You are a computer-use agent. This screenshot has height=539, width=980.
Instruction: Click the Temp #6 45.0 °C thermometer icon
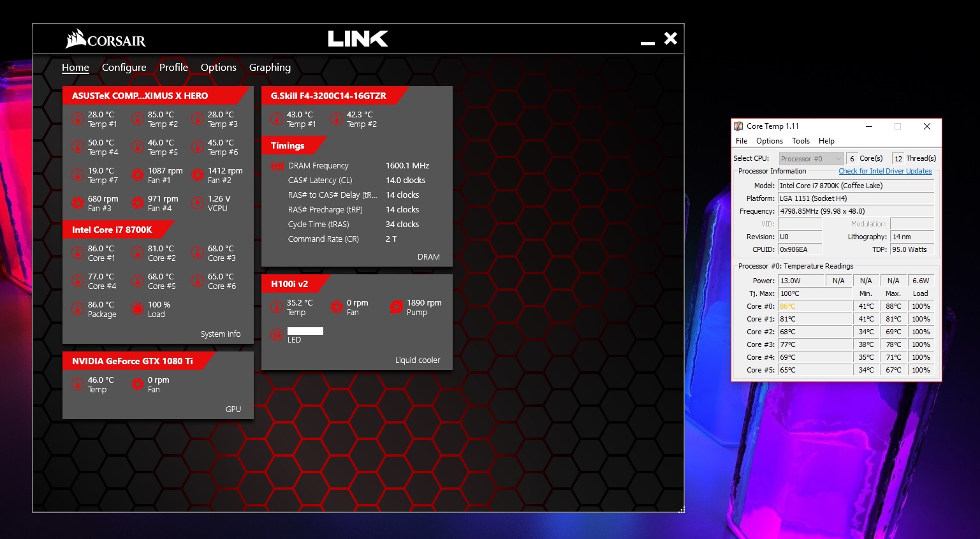pyautogui.click(x=198, y=147)
